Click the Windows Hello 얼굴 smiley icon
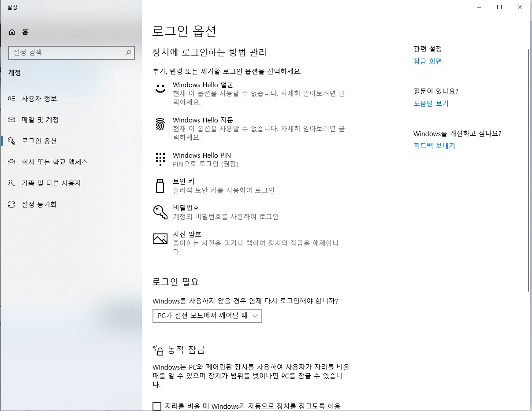 tap(160, 88)
